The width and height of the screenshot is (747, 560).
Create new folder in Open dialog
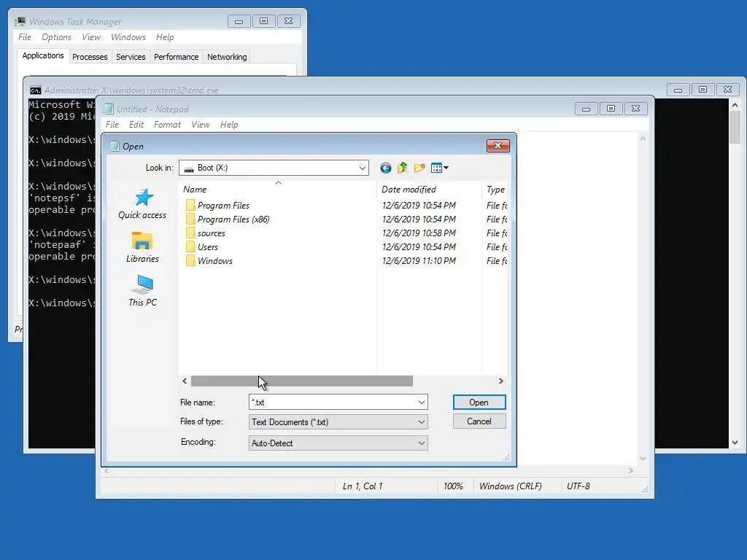click(x=419, y=168)
